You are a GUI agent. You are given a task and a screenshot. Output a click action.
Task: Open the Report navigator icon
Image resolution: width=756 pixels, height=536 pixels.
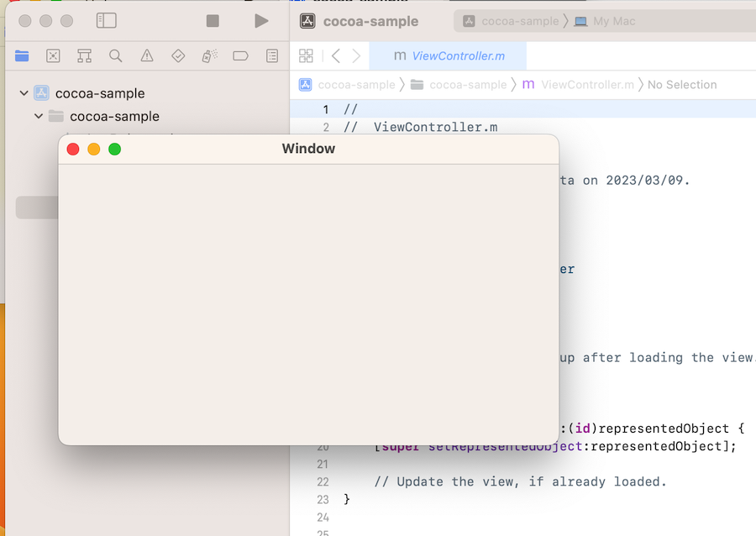click(x=272, y=55)
